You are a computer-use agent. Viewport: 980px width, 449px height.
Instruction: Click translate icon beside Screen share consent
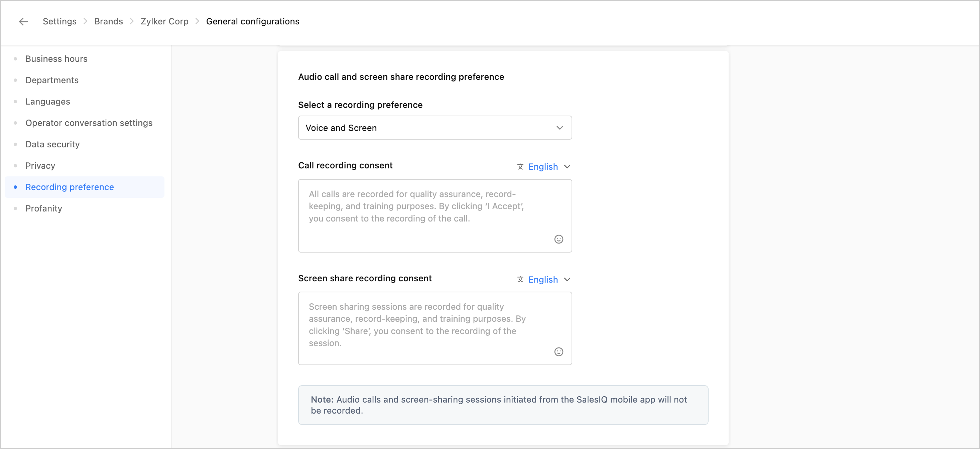520,279
